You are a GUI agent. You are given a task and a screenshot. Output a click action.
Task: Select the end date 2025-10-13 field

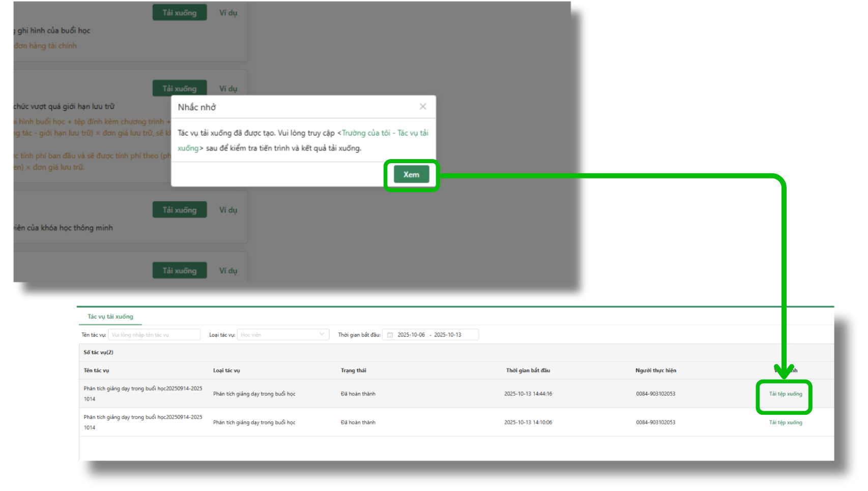(448, 335)
